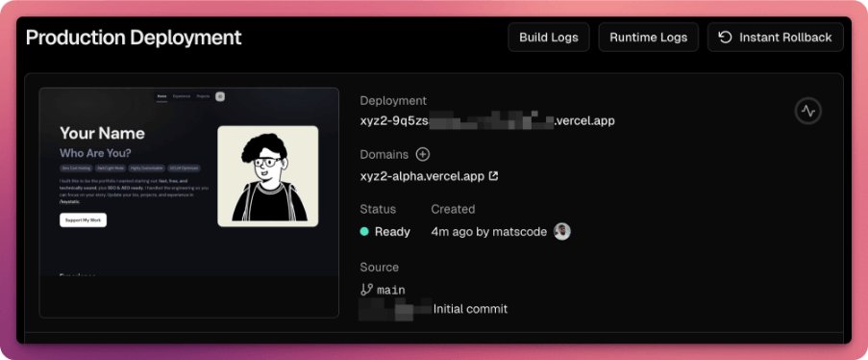Viewport: 868px width, 360px height.
Task: Open the Runtime Logs
Action: (648, 38)
